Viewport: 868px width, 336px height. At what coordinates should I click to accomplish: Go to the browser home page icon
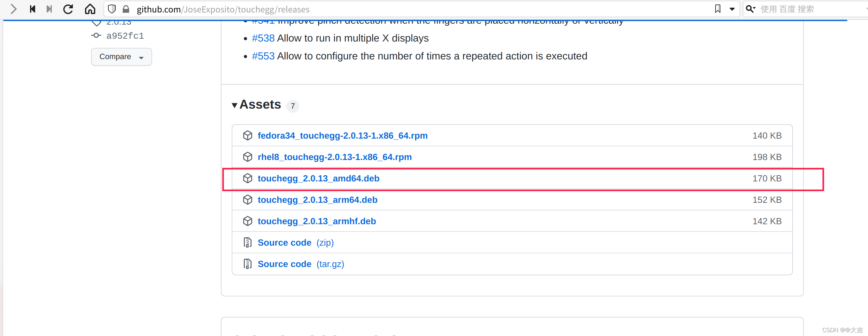pos(90,9)
